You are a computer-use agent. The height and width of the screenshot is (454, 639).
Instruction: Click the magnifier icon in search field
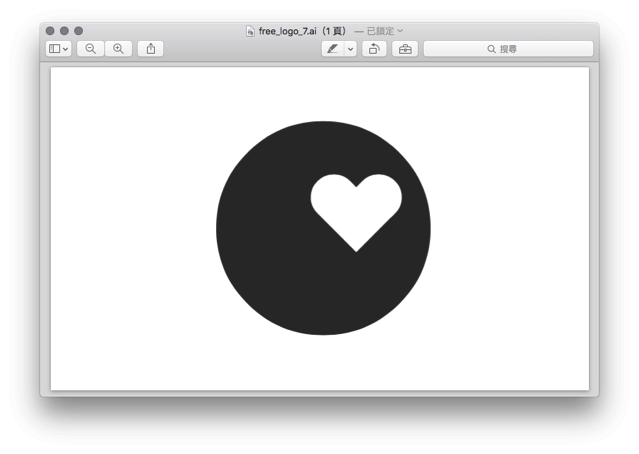491,49
